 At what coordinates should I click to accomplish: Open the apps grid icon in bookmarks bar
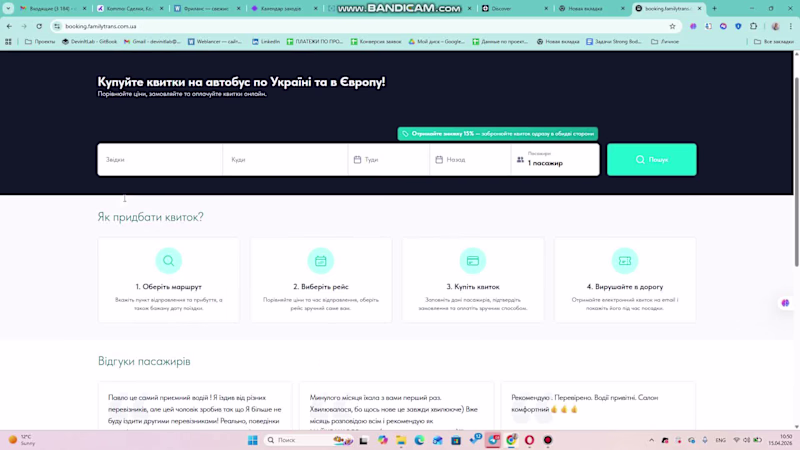click(8, 42)
